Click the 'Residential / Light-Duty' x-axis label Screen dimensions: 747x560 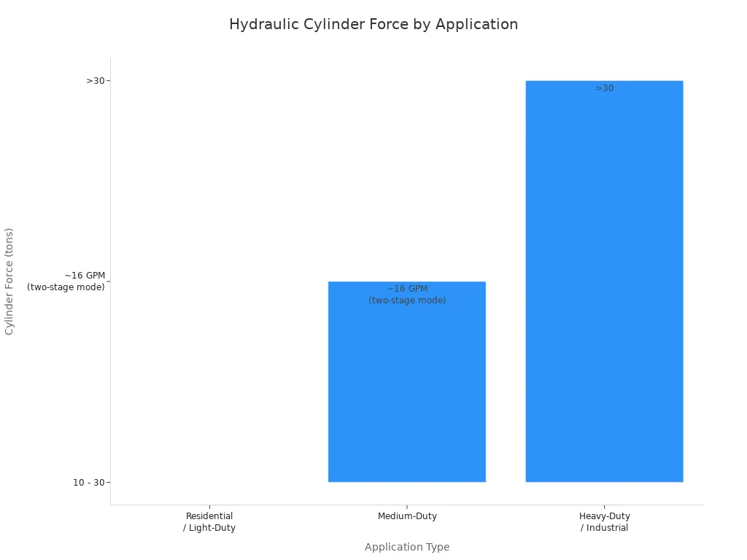(209, 522)
